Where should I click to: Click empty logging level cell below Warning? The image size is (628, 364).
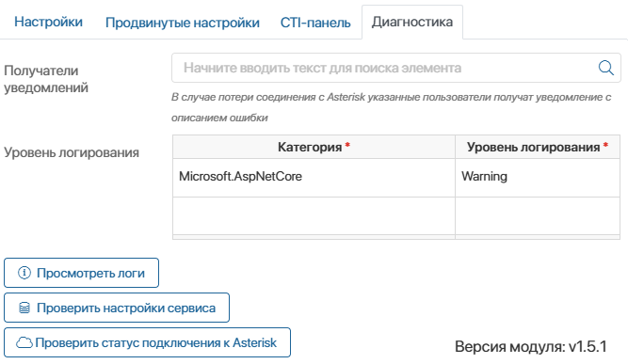pyautogui.click(x=538, y=215)
